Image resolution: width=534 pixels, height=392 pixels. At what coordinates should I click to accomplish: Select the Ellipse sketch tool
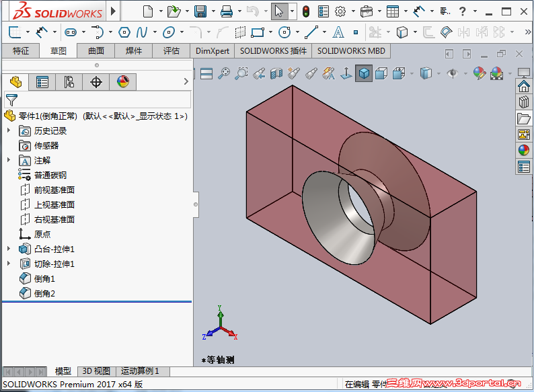click(x=169, y=32)
